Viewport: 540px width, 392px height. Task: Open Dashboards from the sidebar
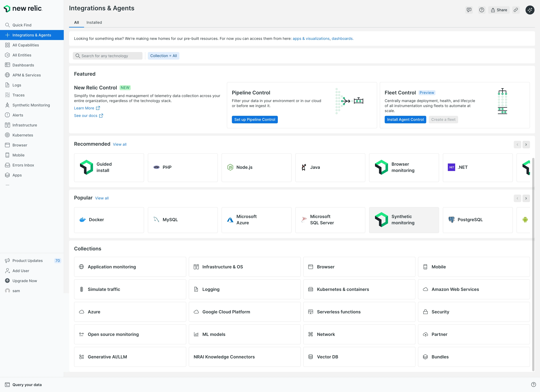(32, 65)
